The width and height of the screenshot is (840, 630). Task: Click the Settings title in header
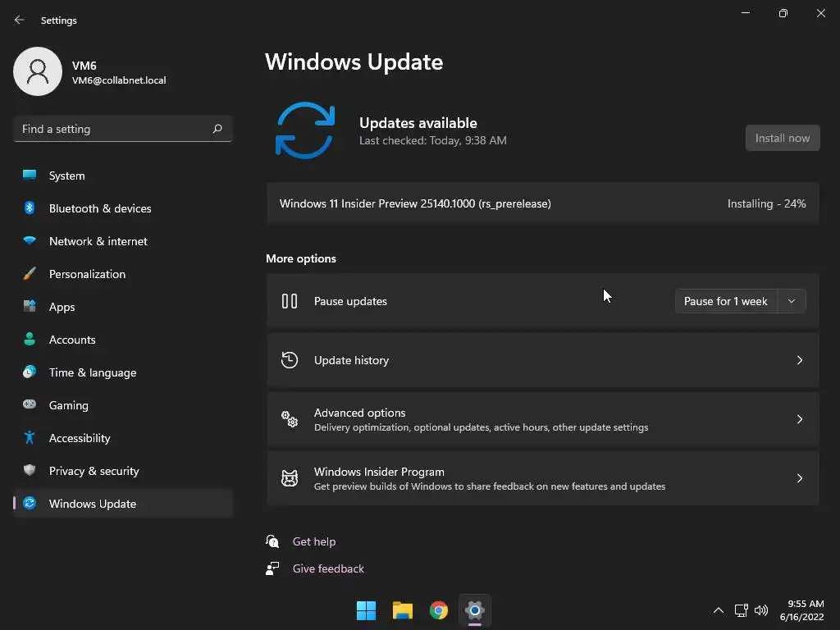59,21
